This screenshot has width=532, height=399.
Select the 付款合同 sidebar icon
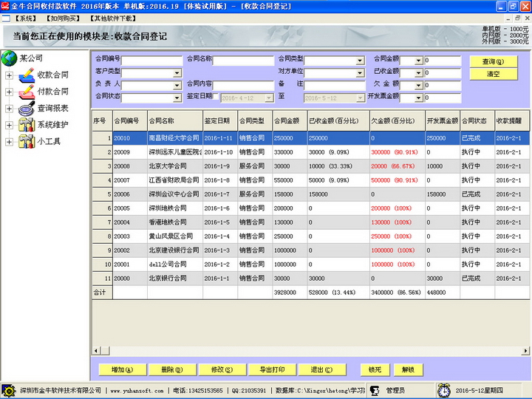(x=27, y=92)
